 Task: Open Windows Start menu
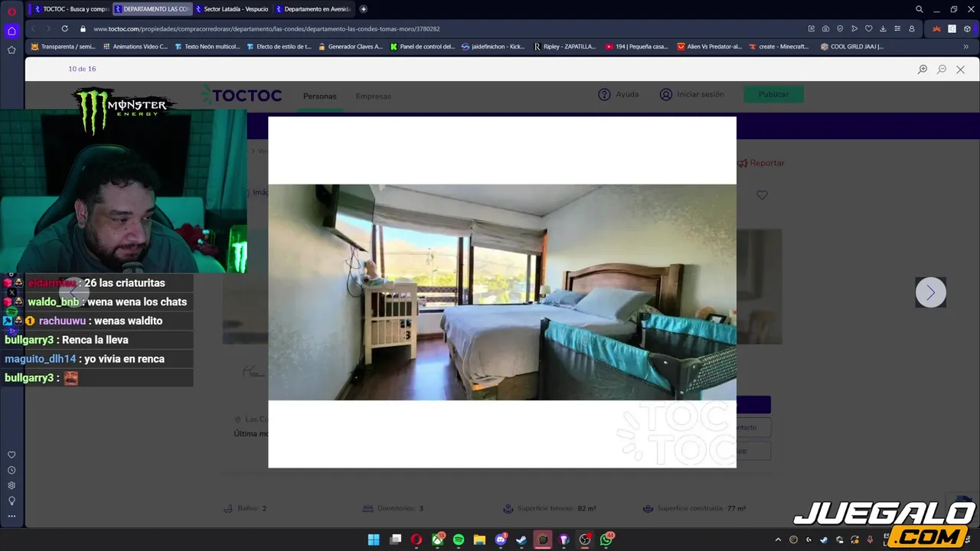point(374,540)
